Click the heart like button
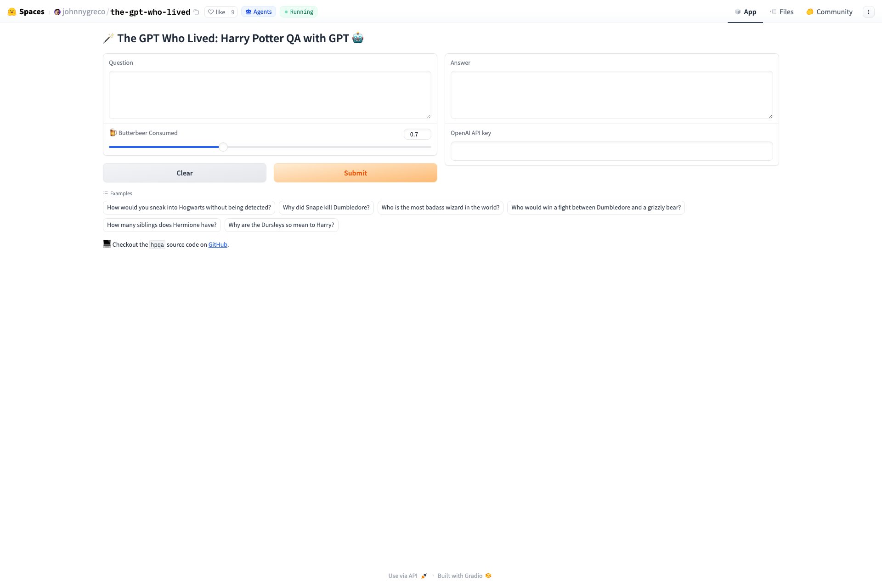This screenshot has width=882, height=588. (x=216, y=12)
